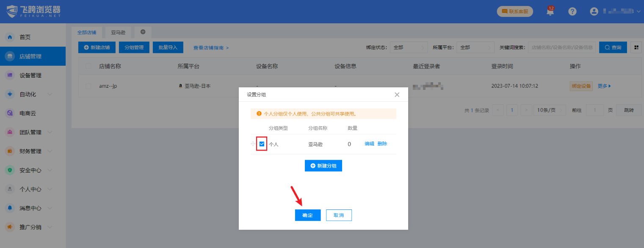Toggle the select-all checkbox in table header
Viewport: 644px width, 248px height.
coord(88,66)
